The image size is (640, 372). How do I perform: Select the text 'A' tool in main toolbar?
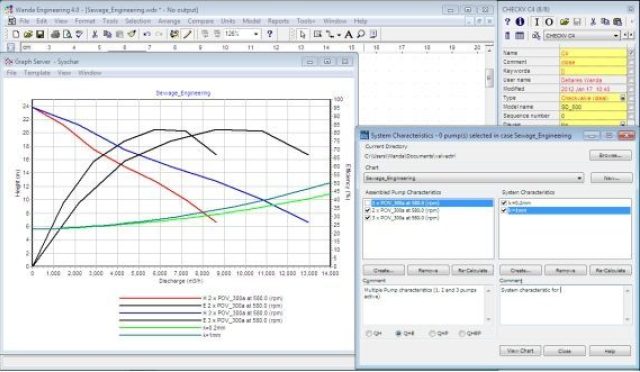click(349, 34)
